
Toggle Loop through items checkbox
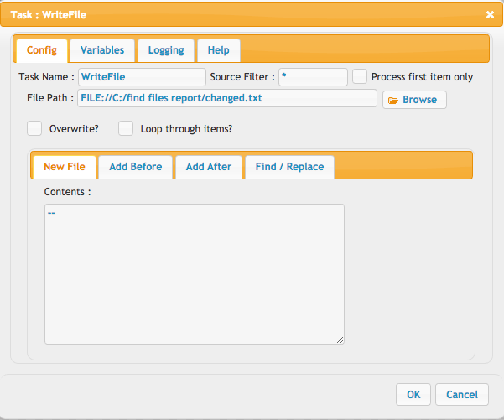click(126, 128)
